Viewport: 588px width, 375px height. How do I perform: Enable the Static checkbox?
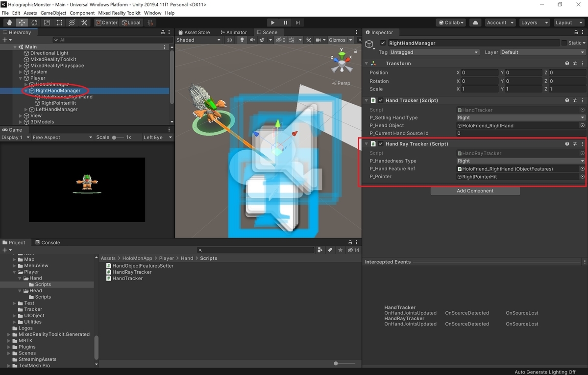(564, 43)
